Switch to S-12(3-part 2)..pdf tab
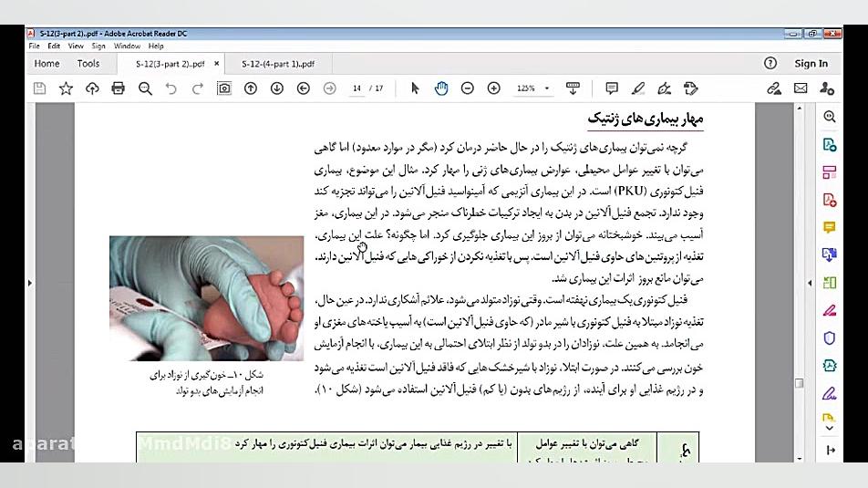This screenshot has height=488, width=868. (x=170, y=64)
